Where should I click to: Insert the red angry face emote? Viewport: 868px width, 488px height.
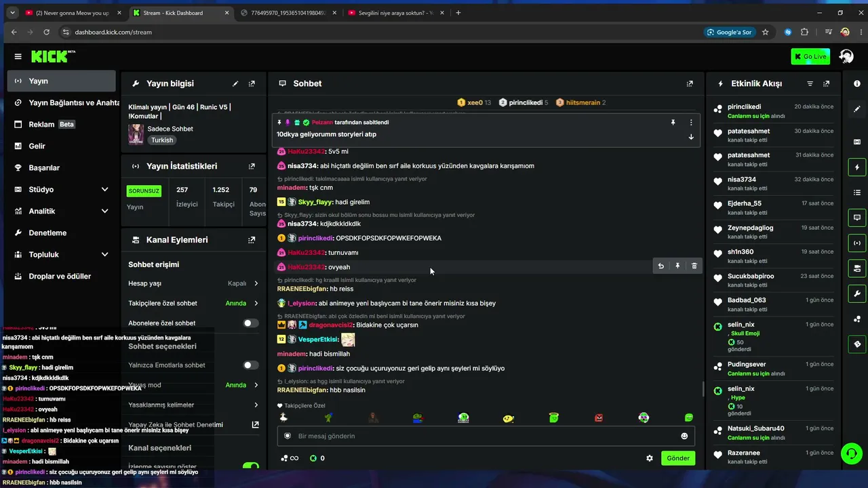599,418
